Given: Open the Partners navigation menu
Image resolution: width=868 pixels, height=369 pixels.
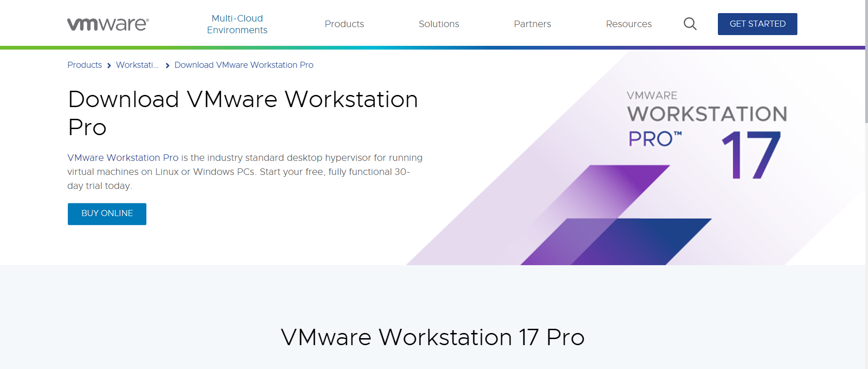Looking at the screenshot, I should click(x=532, y=24).
